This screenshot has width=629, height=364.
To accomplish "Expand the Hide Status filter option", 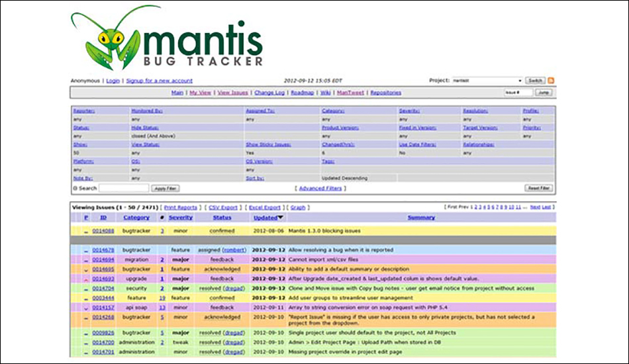I will 145,128.
